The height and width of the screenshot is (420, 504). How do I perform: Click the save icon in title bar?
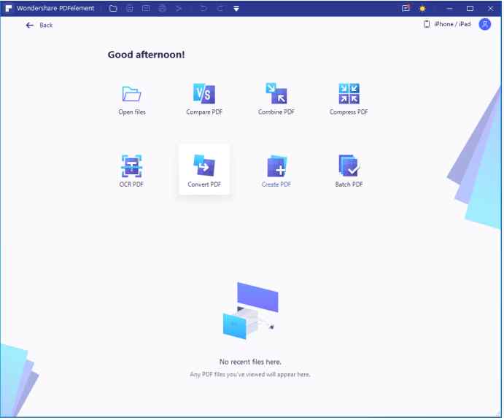coord(129,9)
